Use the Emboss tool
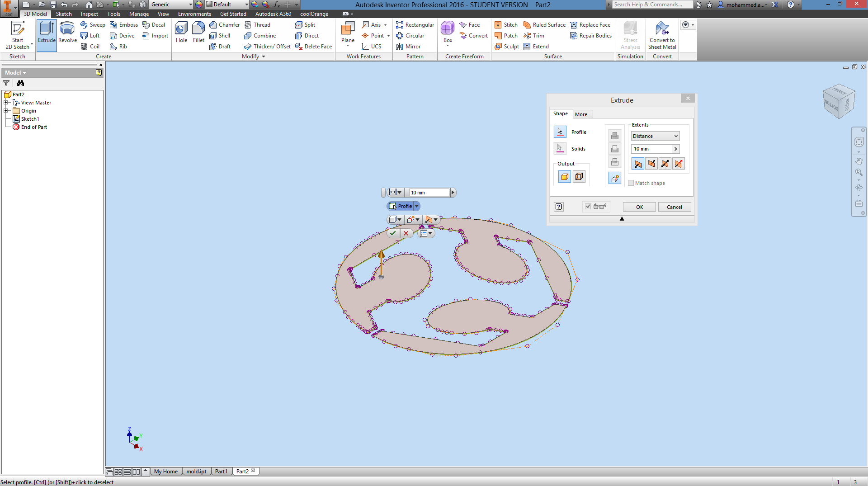Image resolution: width=868 pixels, height=486 pixels. coord(124,25)
